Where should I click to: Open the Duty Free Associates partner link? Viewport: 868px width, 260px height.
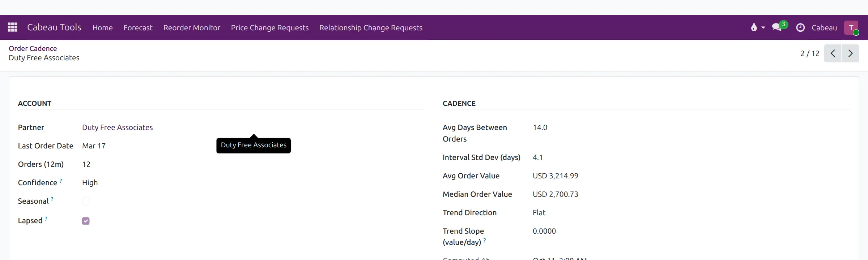[117, 127]
